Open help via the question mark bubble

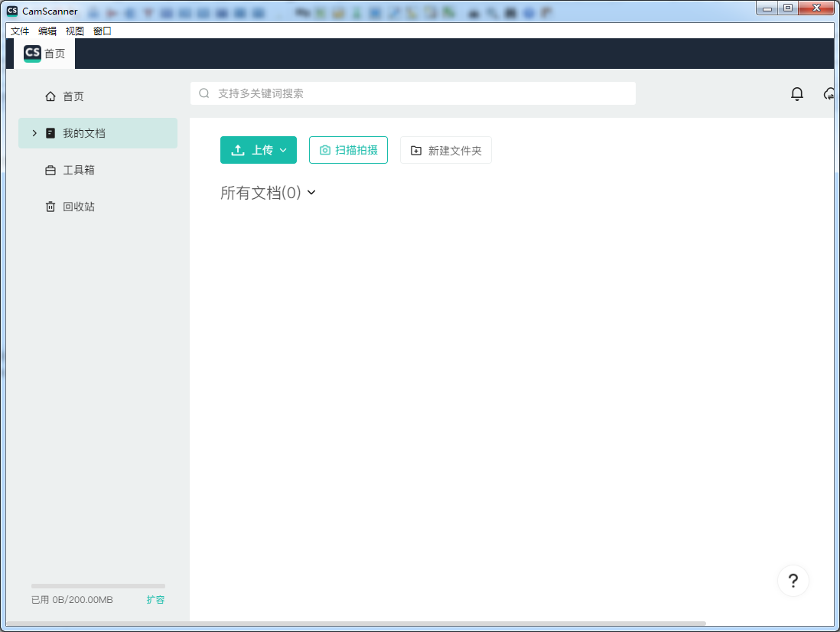click(793, 581)
